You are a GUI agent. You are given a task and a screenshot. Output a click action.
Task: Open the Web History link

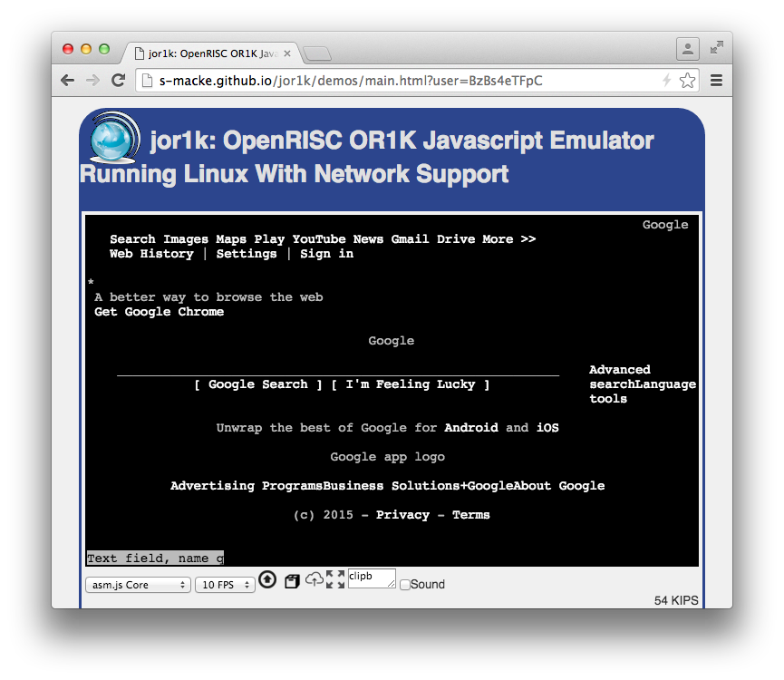[151, 254]
